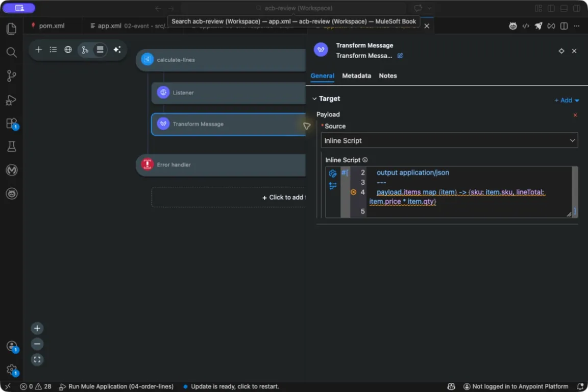This screenshot has height=392, width=588.
Task: Open the + Add target dropdown
Action: [x=567, y=100]
